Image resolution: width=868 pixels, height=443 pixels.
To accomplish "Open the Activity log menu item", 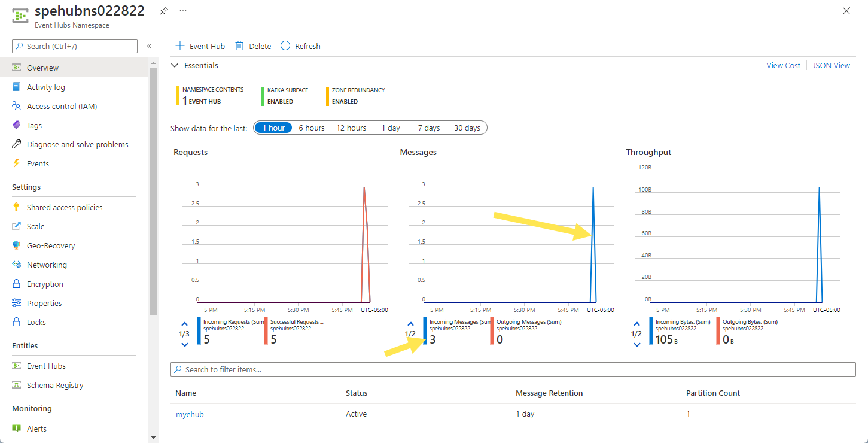I will (46, 87).
